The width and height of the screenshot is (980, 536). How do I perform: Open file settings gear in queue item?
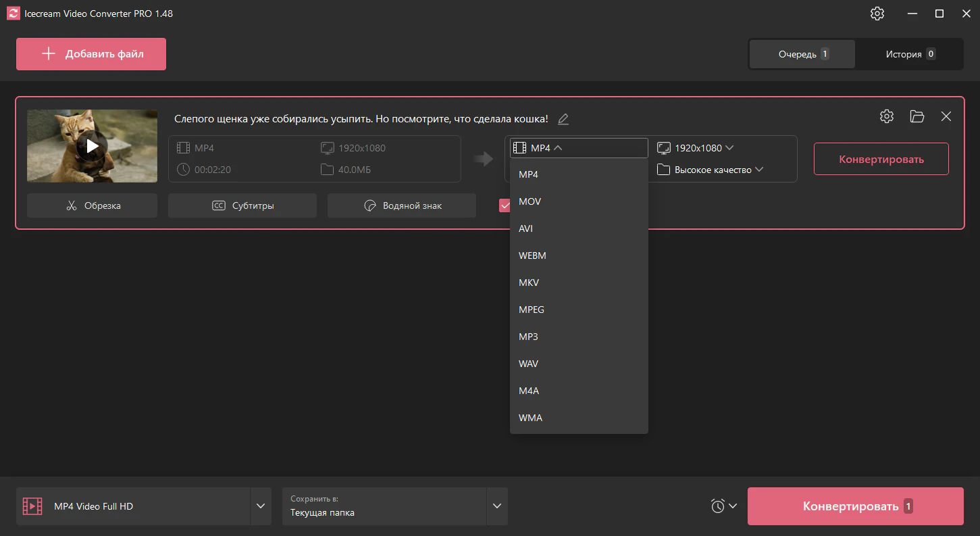coord(887,116)
